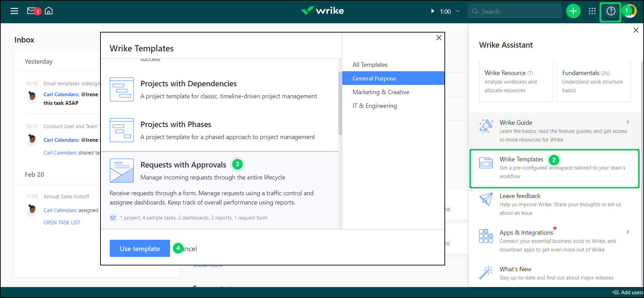Click Carl Calendars link in 16:15 item

click(x=61, y=140)
